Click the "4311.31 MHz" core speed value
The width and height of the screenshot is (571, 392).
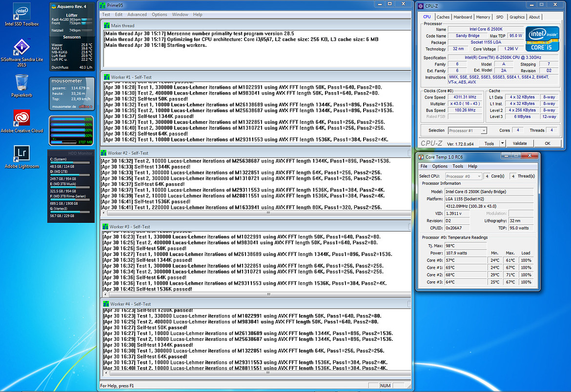pos(465,97)
